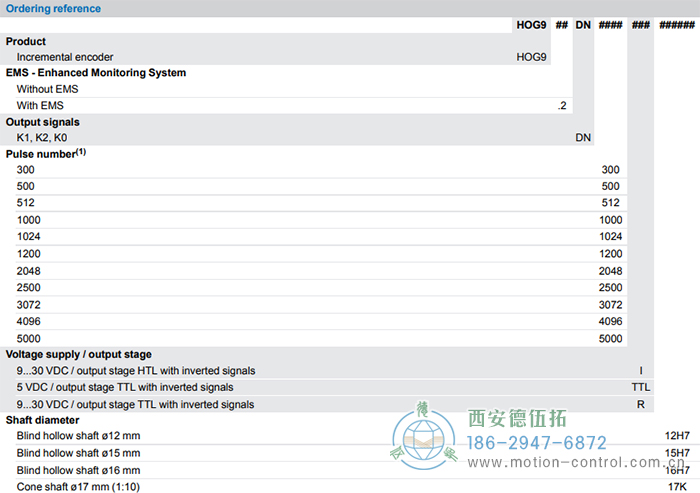This screenshot has height=493, width=700.
Task: Click the phone number 186-2947-6872
Action: (x=537, y=443)
